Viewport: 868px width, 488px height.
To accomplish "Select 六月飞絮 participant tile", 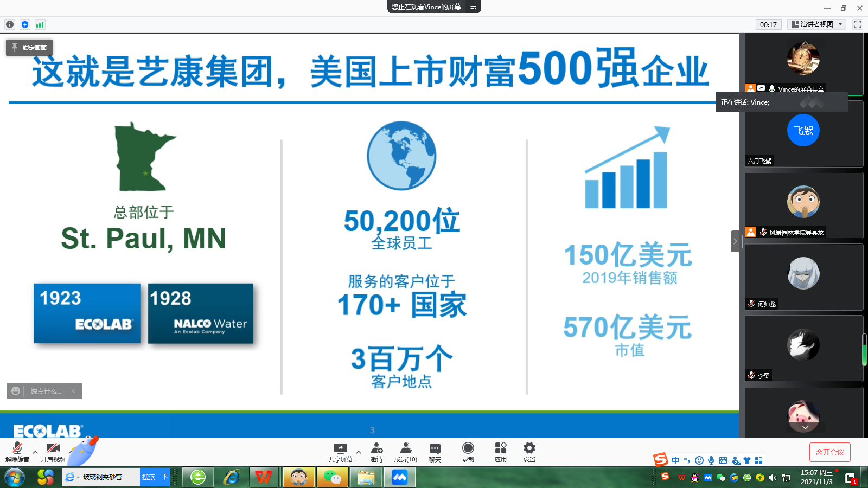I will click(x=803, y=134).
